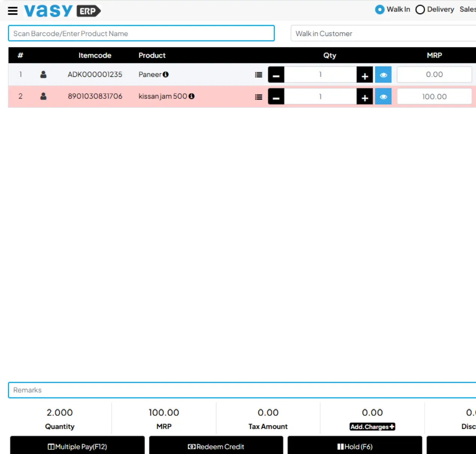Image resolution: width=476 pixels, height=454 pixels.
Task: Click the info icon next to Paneer
Action: [166, 74]
